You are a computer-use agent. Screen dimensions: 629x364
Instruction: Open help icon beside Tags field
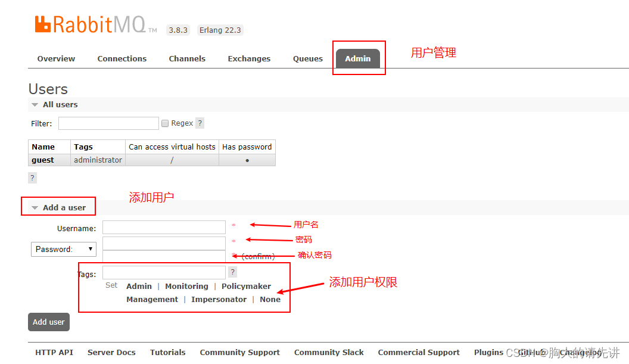point(233,272)
